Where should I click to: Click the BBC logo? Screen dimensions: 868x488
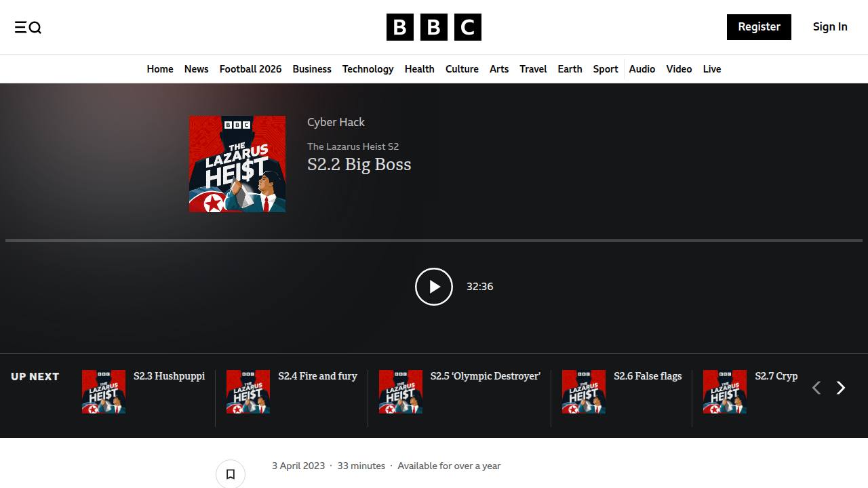click(x=434, y=27)
